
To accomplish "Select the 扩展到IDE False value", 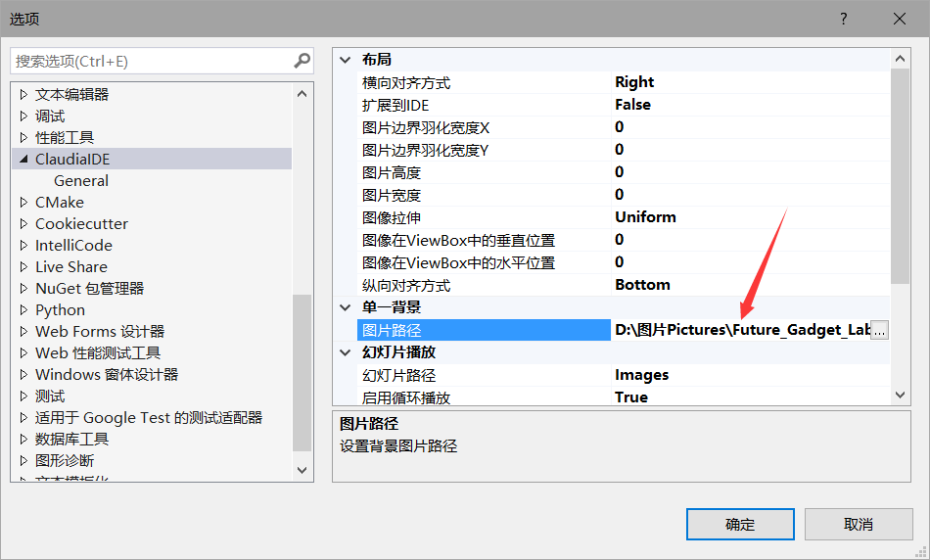I will pyautogui.click(x=632, y=105).
